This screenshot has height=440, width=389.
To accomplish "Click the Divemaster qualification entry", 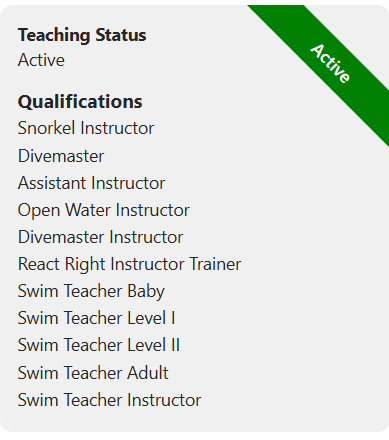I will click(x=61, y=156).
